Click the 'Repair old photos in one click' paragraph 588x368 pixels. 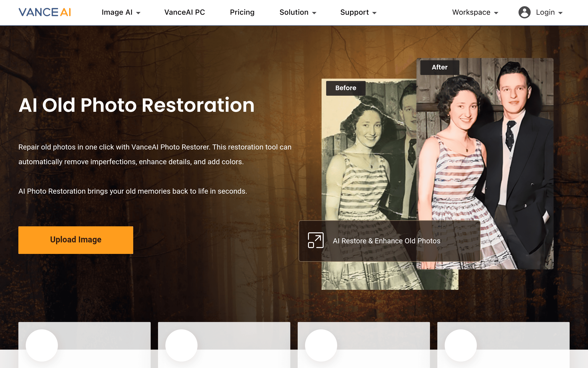(155, 154)
